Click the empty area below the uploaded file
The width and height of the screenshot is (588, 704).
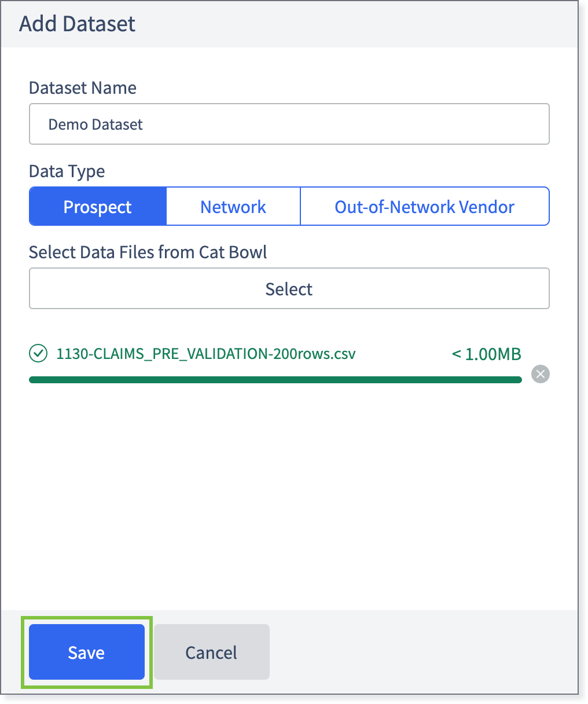(x=289, y=498)
